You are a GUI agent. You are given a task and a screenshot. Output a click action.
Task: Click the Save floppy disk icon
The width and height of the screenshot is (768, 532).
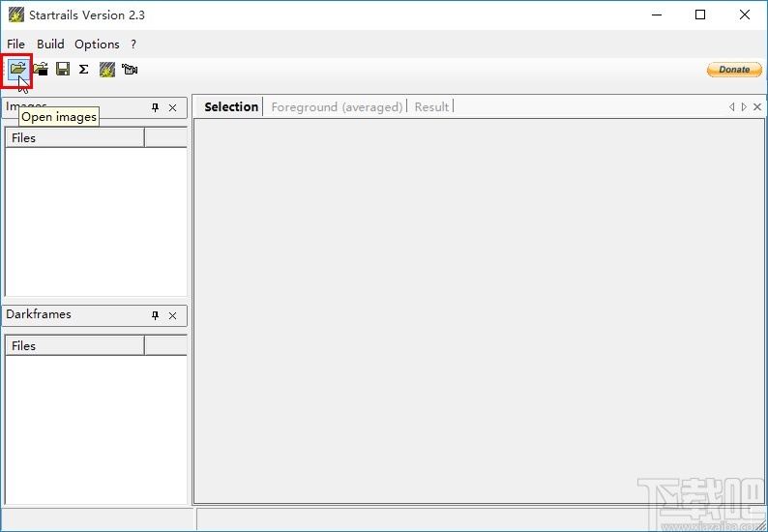click(x=63, y=69)
